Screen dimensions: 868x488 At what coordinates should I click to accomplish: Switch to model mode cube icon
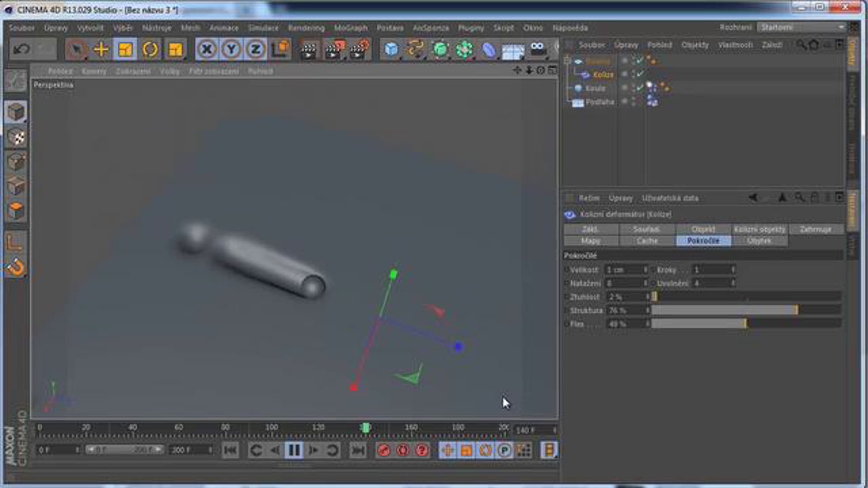[16, 112]
